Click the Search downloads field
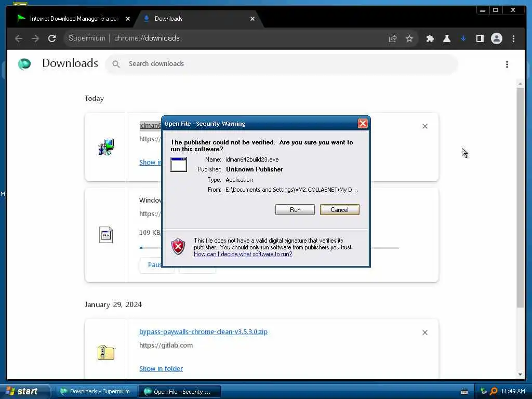Image resolution: width=532 pixels, height=399 pixels. pyautogui.click(x=282, y=64)
